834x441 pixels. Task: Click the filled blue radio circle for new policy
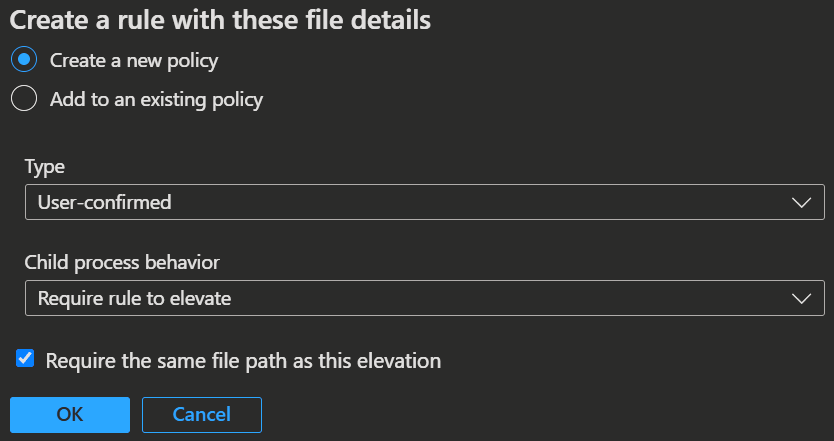point(24,60)
